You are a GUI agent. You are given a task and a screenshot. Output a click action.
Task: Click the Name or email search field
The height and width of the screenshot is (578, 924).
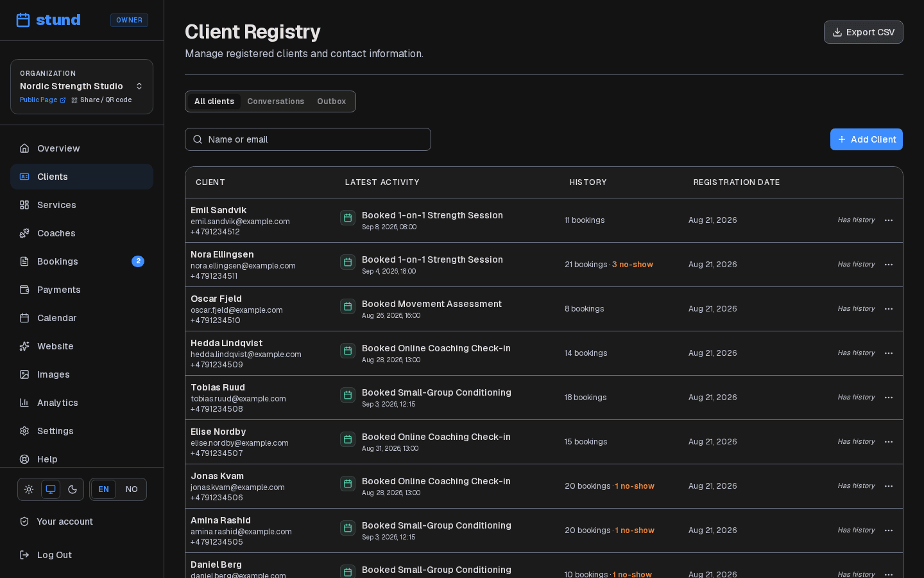pyautogui.click(x=308, y=139)
